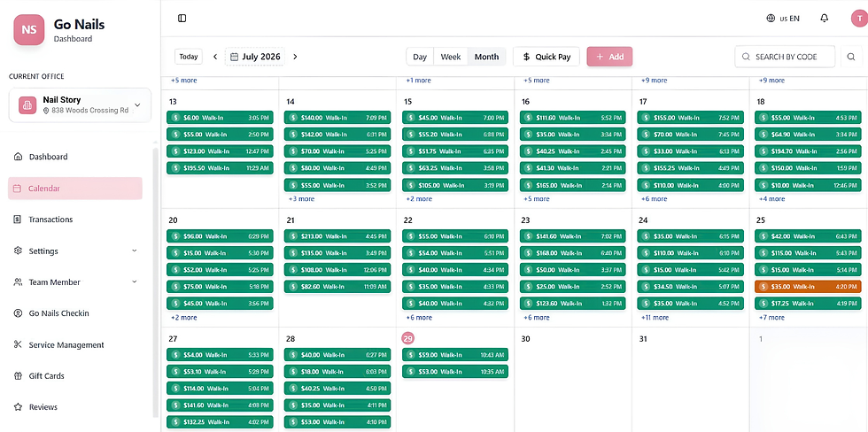Click the search magnifier button
Image resolution: width=868 pixels, height=432 pixels.
pos(851,57)
